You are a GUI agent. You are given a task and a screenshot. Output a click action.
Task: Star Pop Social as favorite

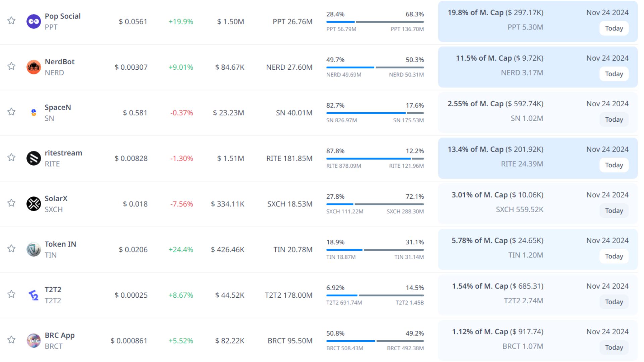(x=11, y=20)
